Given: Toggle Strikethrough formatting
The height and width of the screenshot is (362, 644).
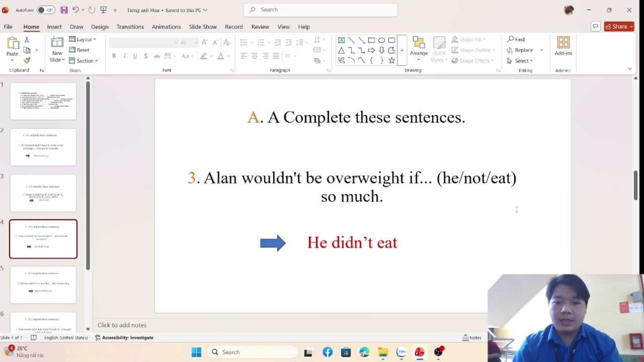Looking at the screenshot, I should pos(156,56).
